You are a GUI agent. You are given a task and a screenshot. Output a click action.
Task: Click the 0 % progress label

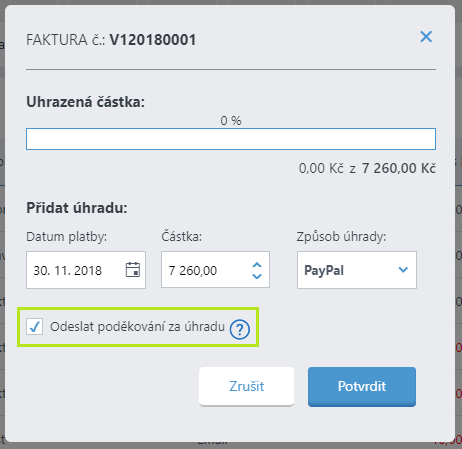(x=231, y=121)
